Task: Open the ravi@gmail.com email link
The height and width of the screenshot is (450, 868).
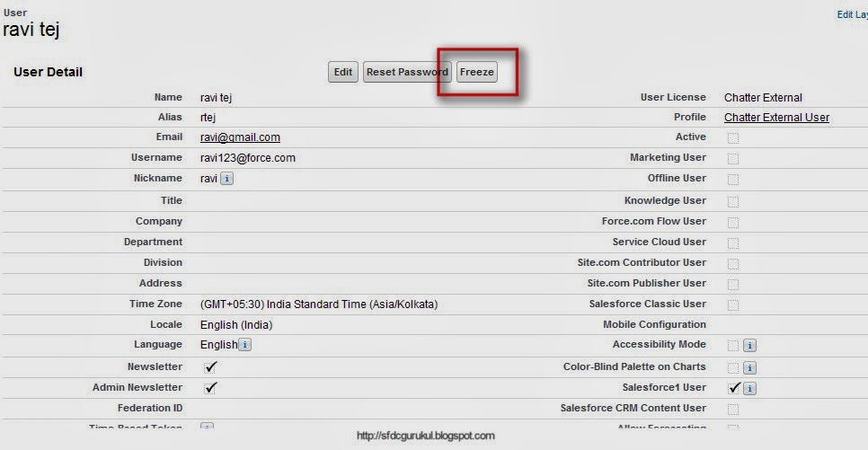Action: (x=240, y=137)
